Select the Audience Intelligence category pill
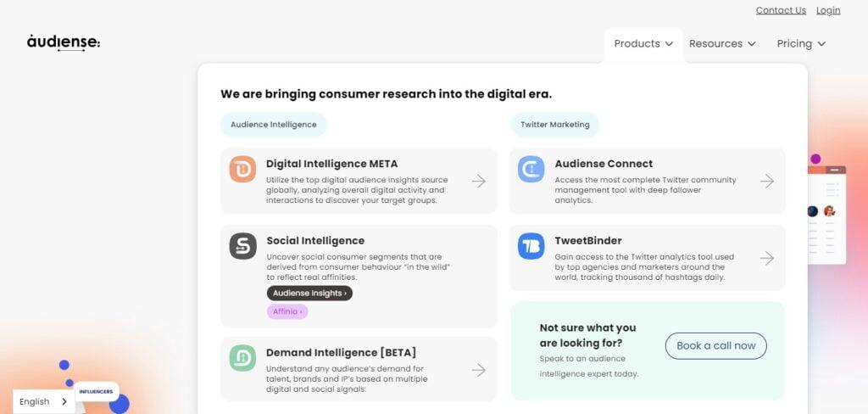 [274, 125]
